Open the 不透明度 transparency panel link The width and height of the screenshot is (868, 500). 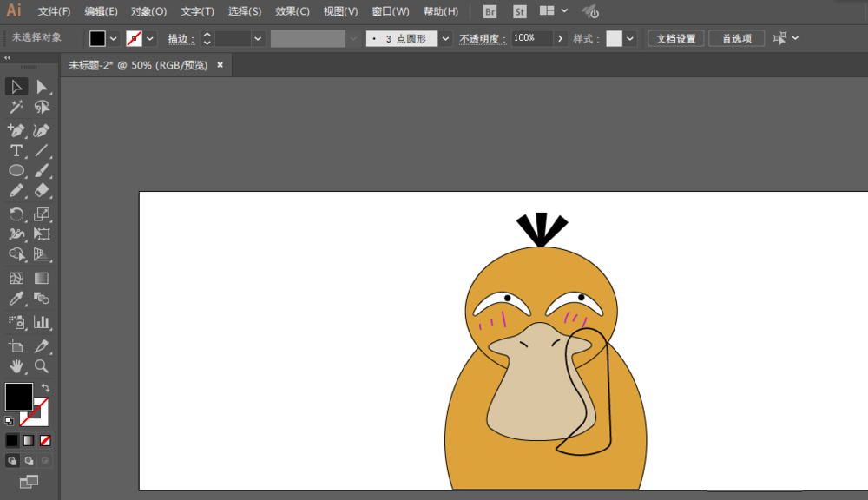[x=482, y=39]
